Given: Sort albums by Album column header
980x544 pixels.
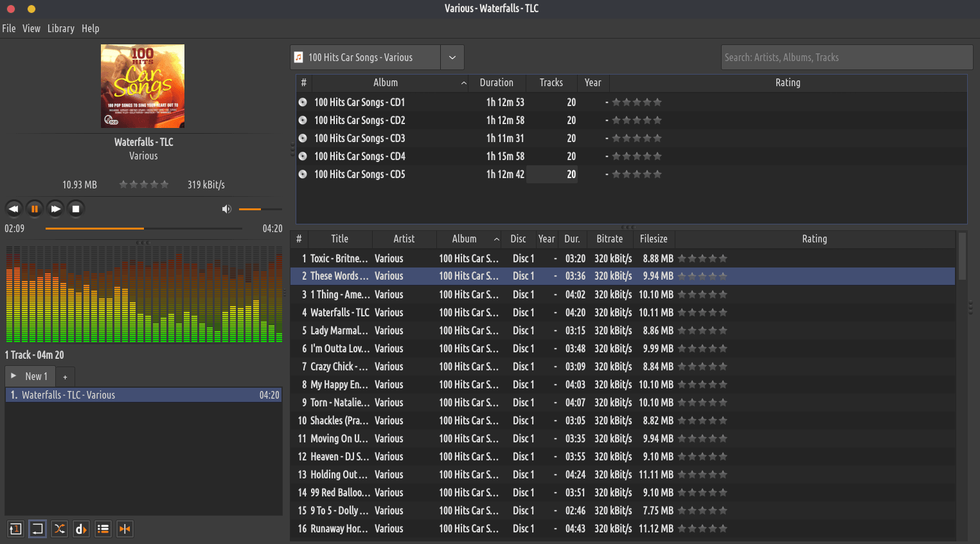Looking at the screenshot, I should pos(390,82).
